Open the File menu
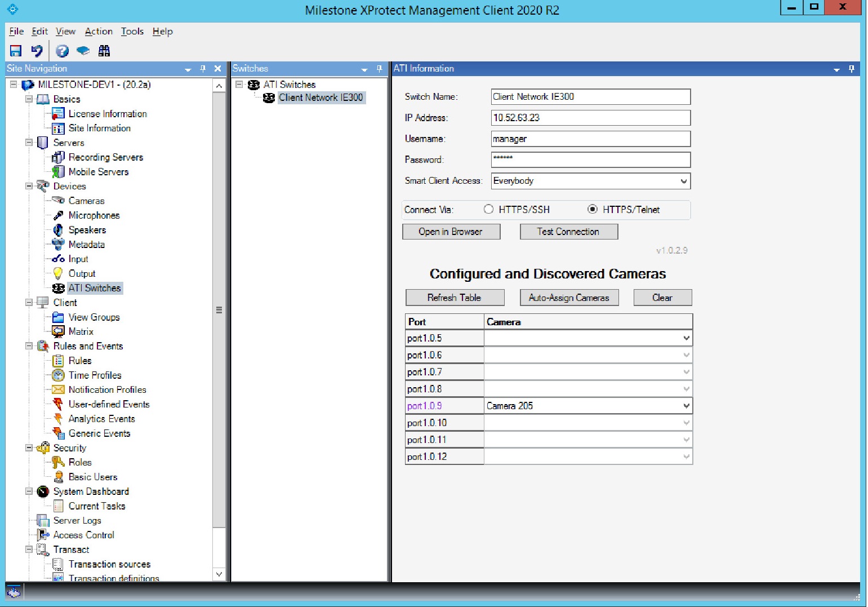 point(16,32)
